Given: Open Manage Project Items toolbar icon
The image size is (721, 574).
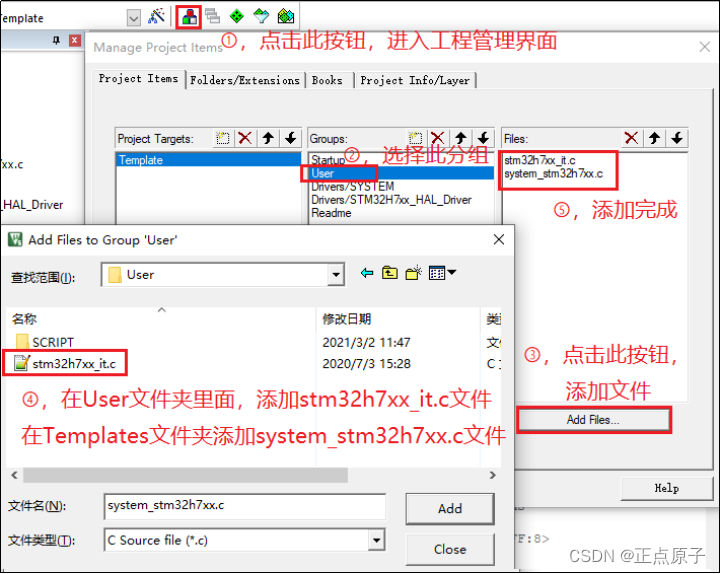Looking at the screenshot, I should click(x=189, y=17).
